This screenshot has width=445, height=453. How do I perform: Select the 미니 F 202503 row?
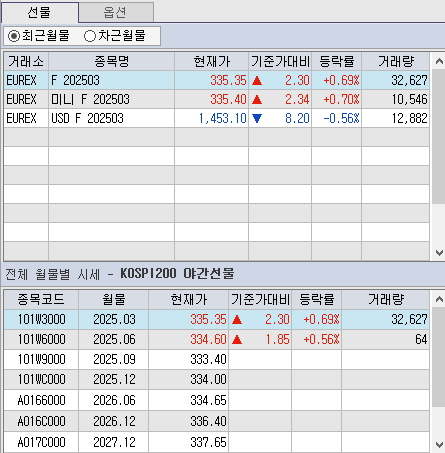pyautogui.click(x=217, y=99)
